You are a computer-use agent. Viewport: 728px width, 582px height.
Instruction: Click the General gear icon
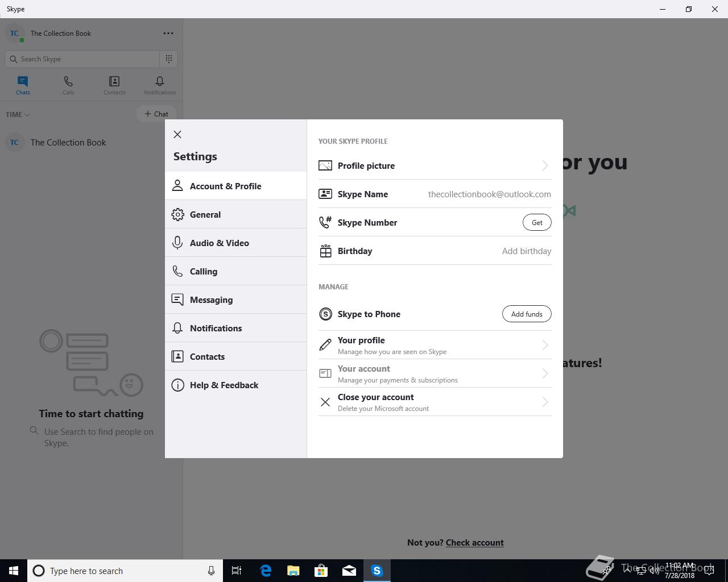(177, 214)
